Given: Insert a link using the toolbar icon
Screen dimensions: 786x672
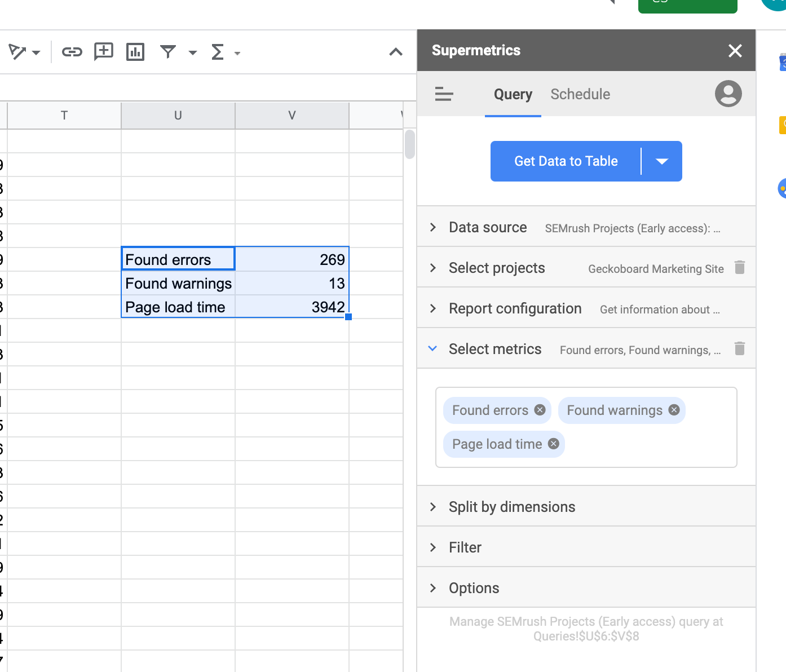Looking at the screenshot, I should pyautogui.click(x=71, y=52).
